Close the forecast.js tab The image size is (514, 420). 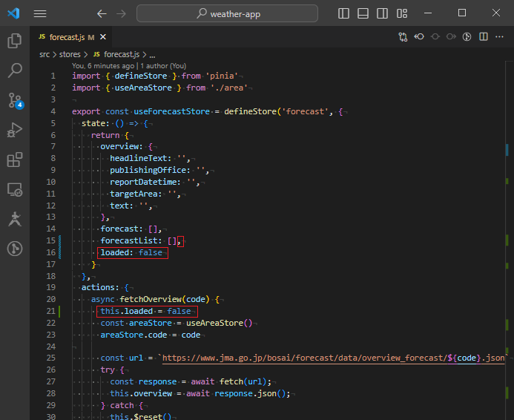[103, 37]
